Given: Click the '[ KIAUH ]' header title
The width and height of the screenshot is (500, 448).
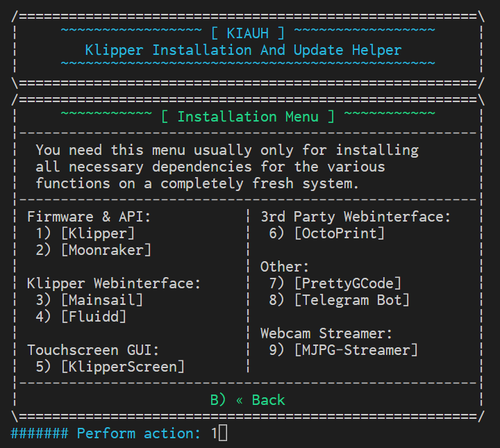Looking at the screenshot, I should click(248, 33).
